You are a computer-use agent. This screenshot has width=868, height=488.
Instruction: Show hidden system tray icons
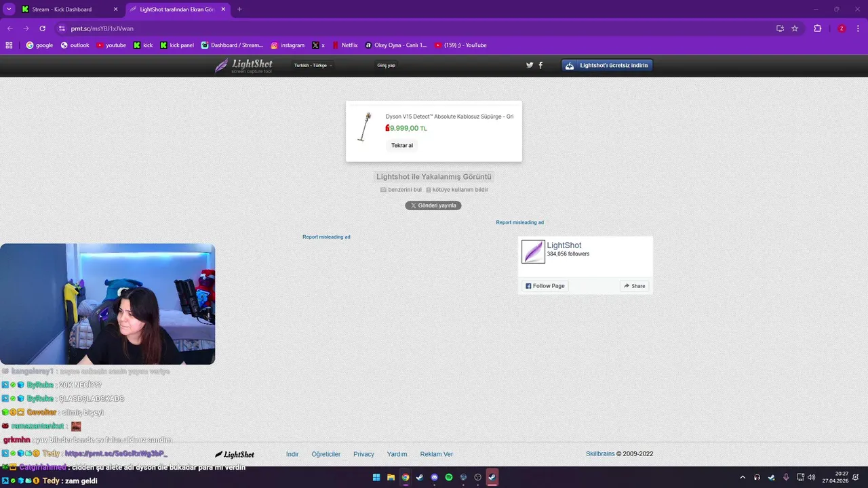click(x=743, y=477)
